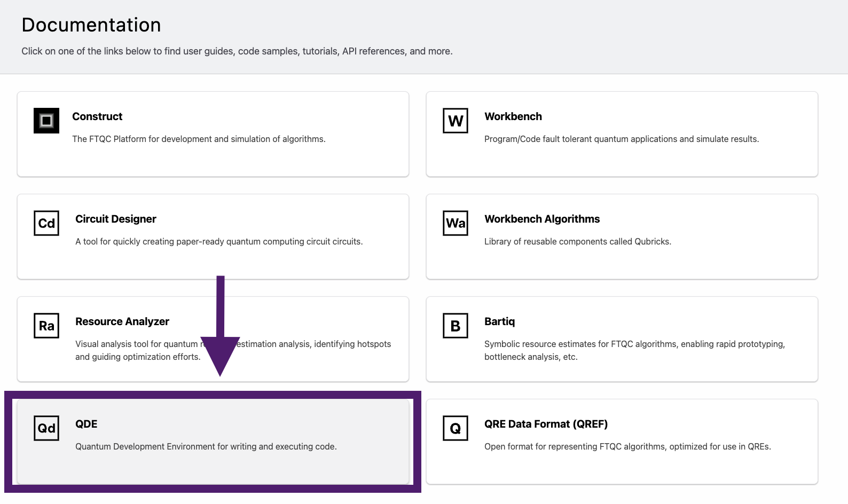Click 'A tool for quickly creating paper-ready' text
Screen dimensions: 848x504
click(219, 241)
